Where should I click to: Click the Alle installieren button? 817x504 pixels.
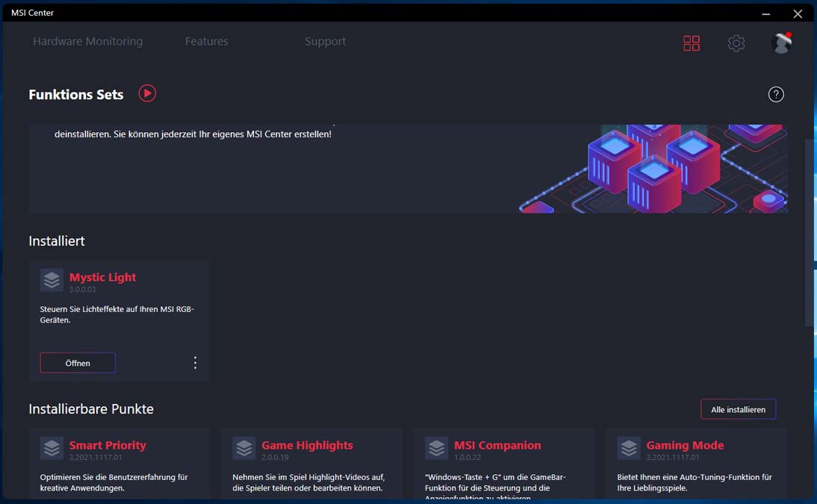click(x=738, y=409)
